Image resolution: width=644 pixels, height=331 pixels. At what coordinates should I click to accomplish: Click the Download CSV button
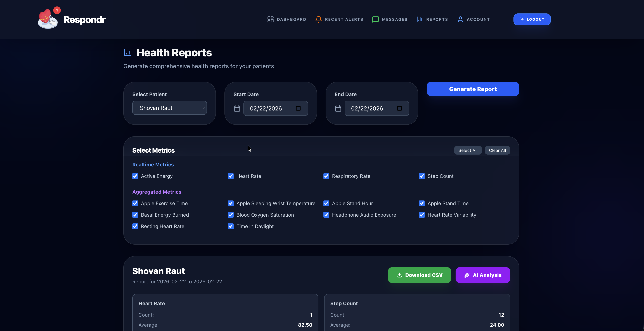[419, 275]
